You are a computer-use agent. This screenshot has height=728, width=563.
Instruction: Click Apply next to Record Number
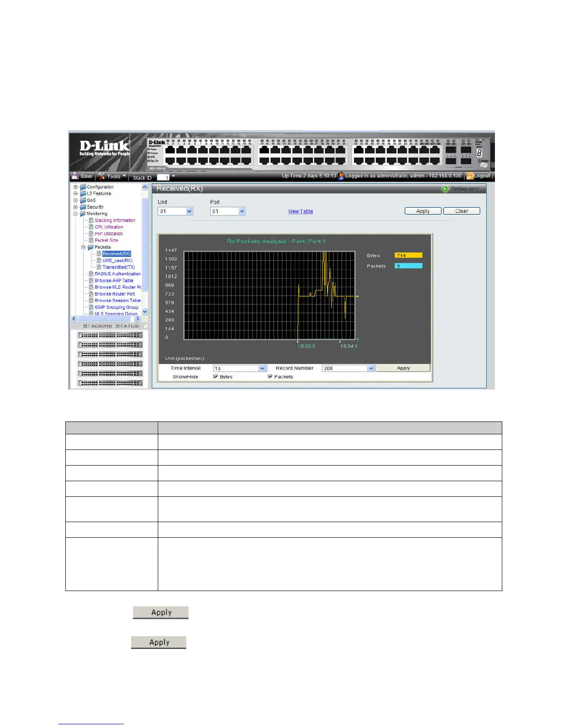click(403, 368)
